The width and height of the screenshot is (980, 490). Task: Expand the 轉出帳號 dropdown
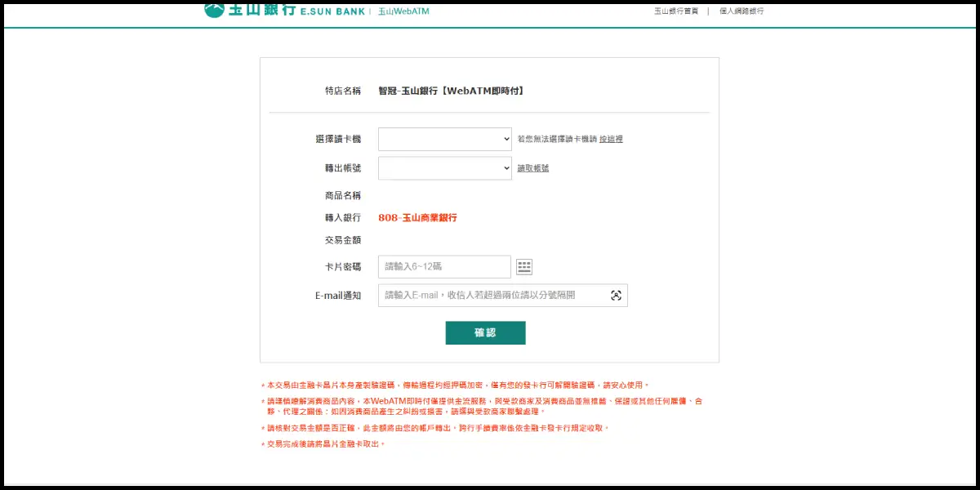(445, 168)
